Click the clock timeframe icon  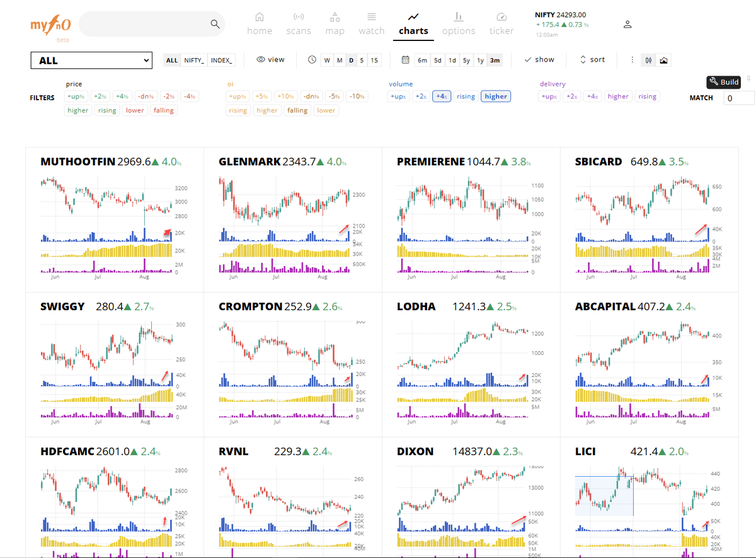click(312, 60)
